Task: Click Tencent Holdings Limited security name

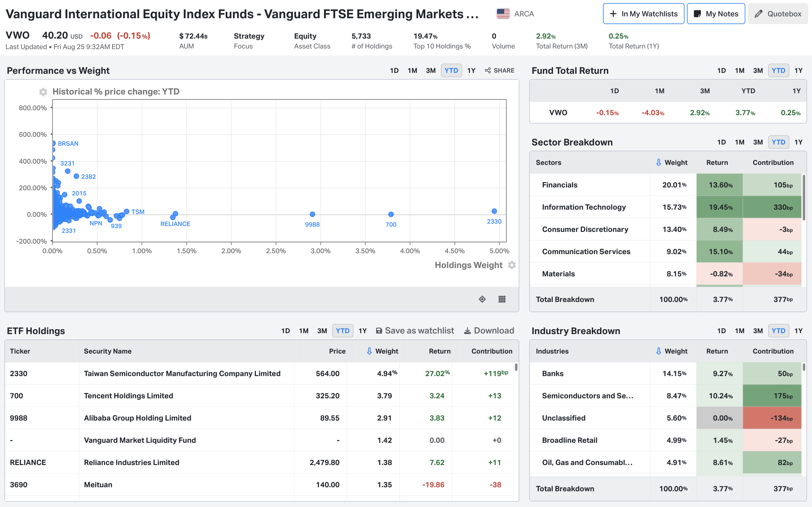Action: coord(128,396)
